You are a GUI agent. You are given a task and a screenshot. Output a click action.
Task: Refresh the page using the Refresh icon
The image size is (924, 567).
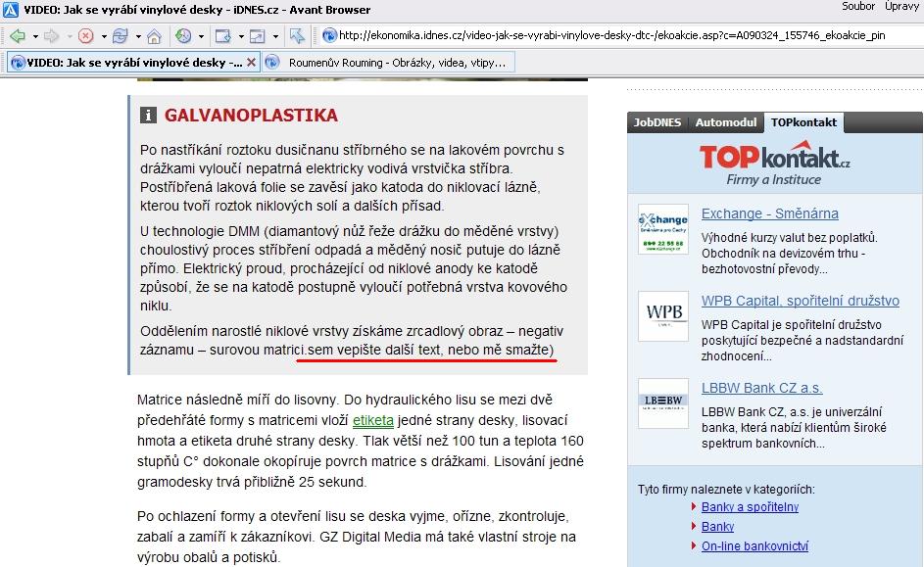point(121,36)
